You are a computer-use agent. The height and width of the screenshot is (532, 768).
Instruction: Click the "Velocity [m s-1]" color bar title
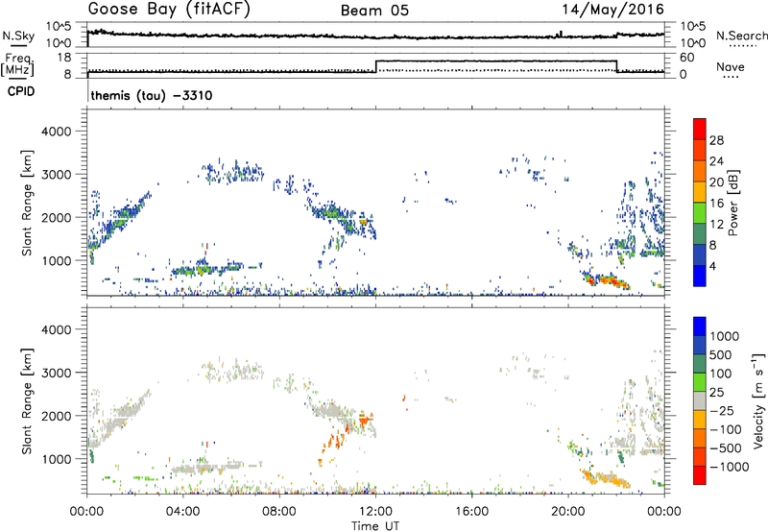point(758,400)
